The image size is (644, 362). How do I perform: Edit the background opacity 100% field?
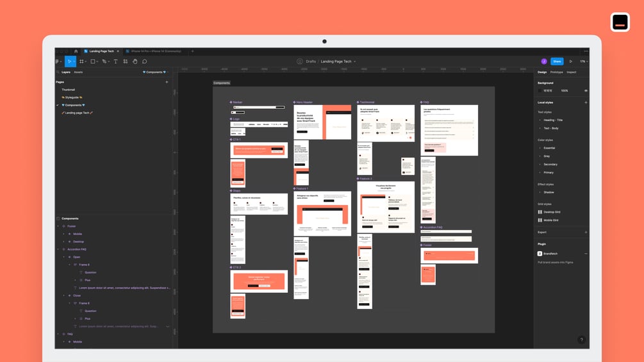click(x=565, y=91)
